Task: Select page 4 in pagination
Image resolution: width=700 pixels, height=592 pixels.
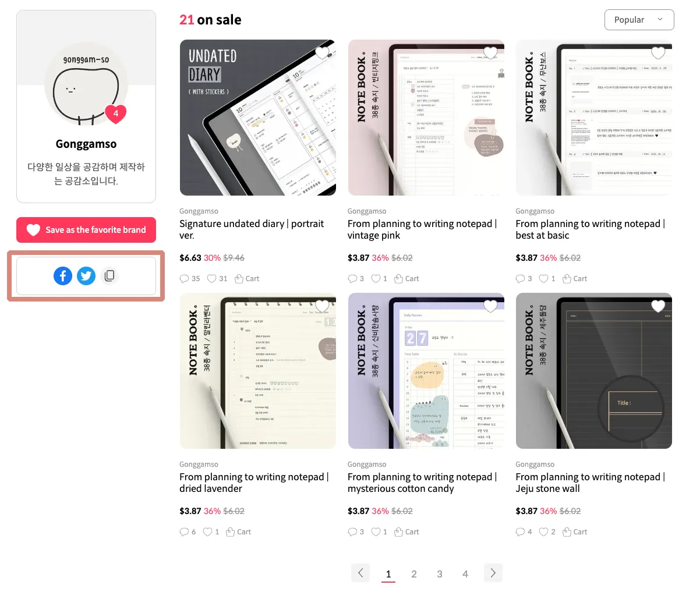Action: [465, 574]
